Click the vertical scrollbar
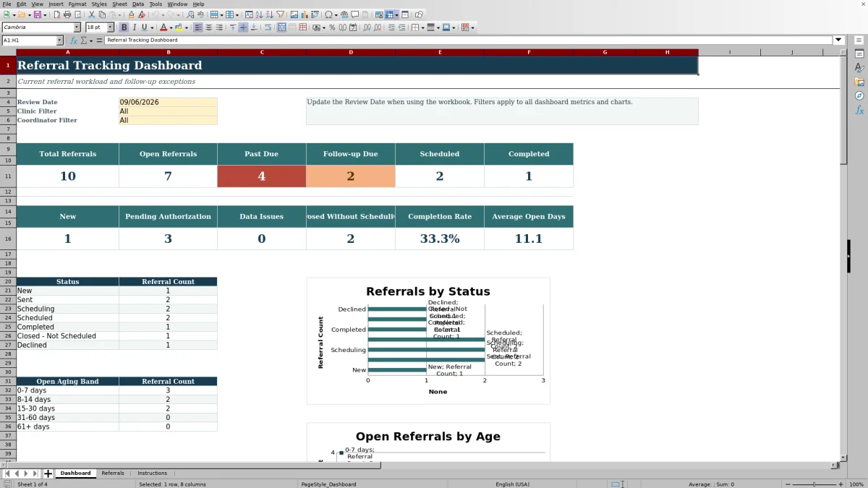The image size is (868, 488). pos(843,253)
